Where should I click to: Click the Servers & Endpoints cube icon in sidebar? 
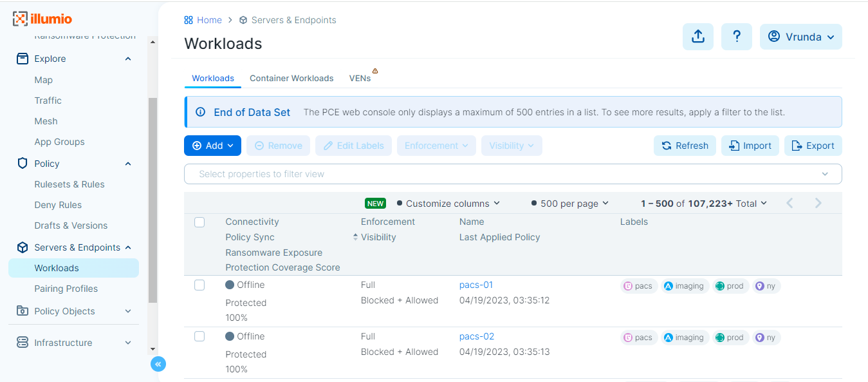23,247
